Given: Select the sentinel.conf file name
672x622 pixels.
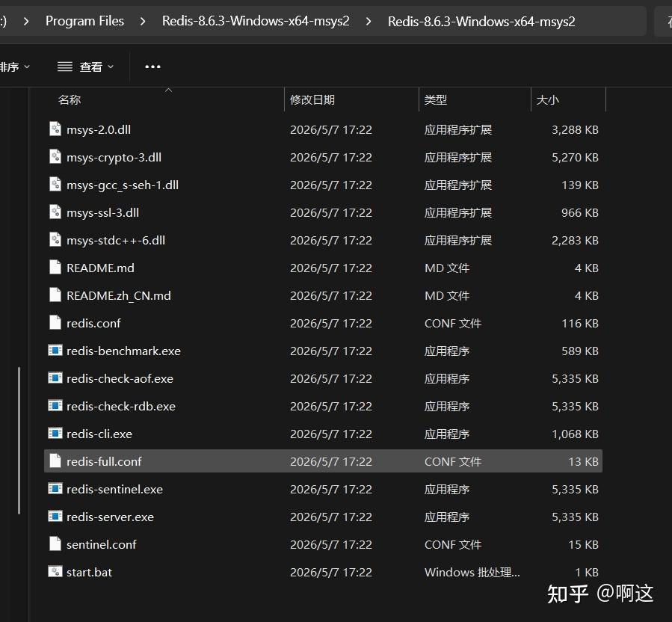Looking at the screenshot, I should (102, 544).
